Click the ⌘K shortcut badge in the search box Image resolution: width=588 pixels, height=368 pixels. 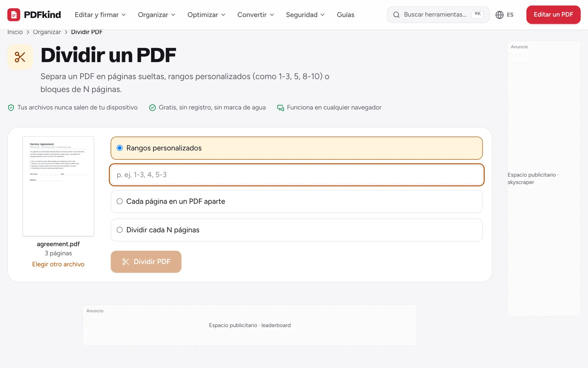[477, 14]
